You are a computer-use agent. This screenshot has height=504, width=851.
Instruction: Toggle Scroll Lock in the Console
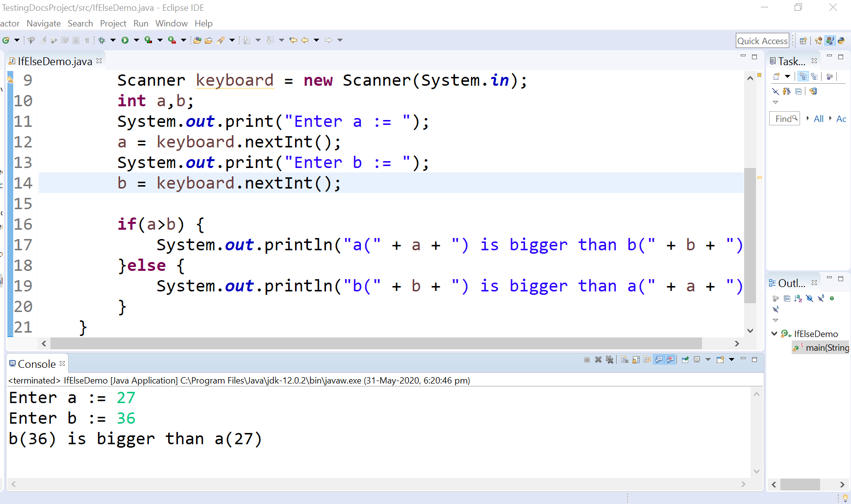pos(636,360)
